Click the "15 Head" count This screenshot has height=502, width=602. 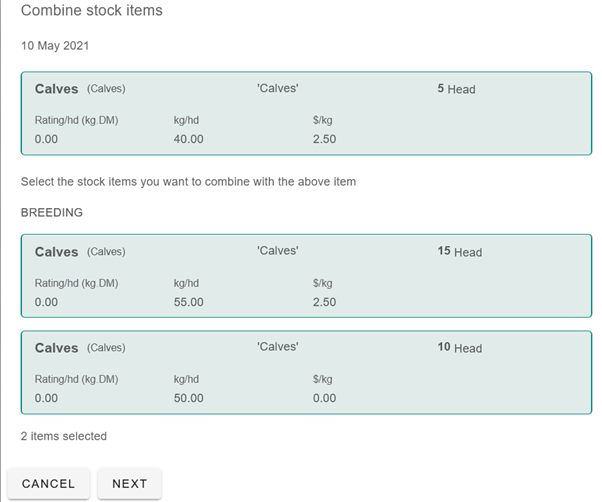pos(459,252)
